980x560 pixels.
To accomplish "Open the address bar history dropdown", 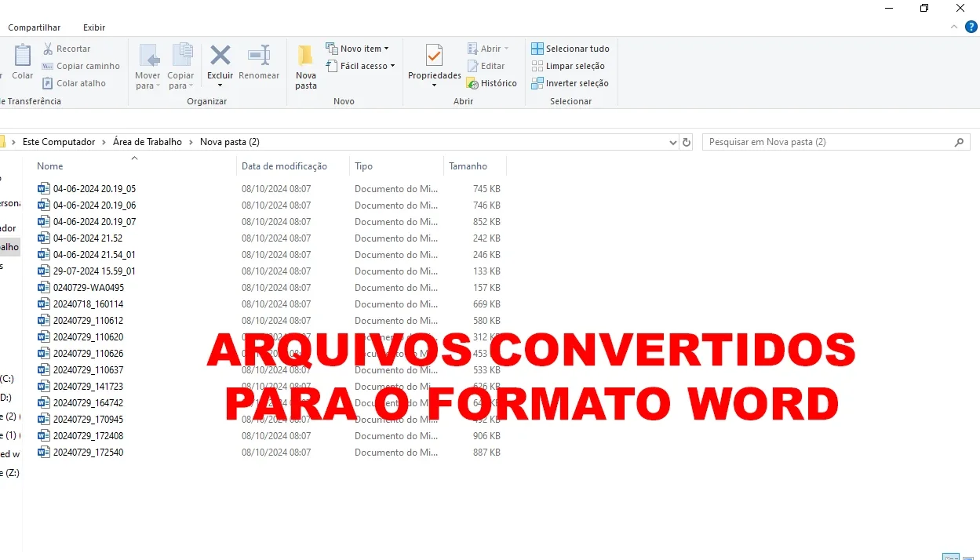I will pyautogui.click(x=672, y=142).
